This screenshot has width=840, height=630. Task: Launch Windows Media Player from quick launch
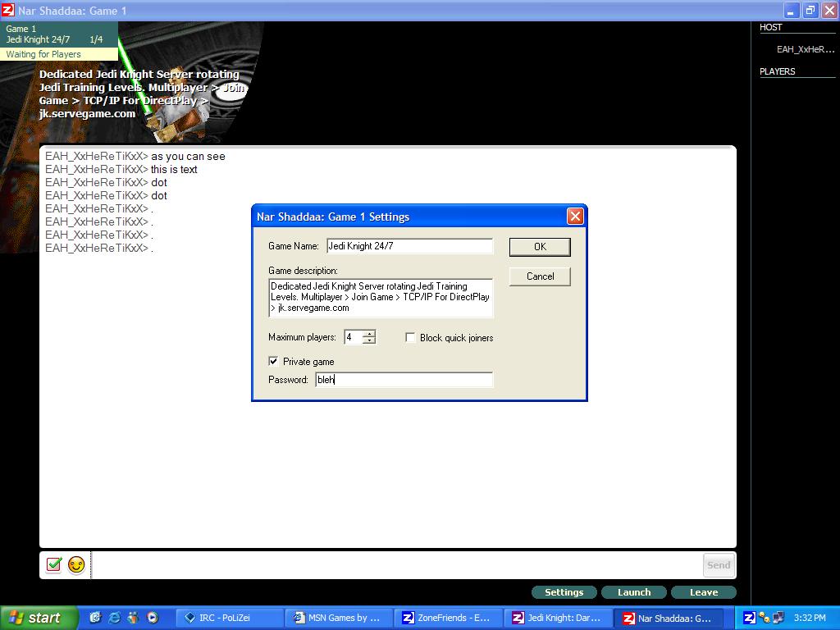(153, 618)
